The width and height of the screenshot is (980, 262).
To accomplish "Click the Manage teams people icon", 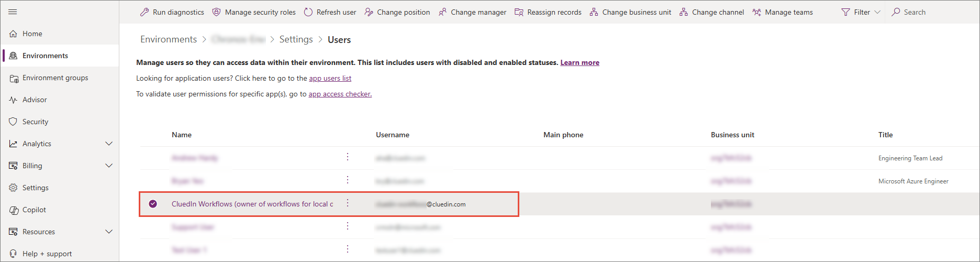I will point(756,12).
